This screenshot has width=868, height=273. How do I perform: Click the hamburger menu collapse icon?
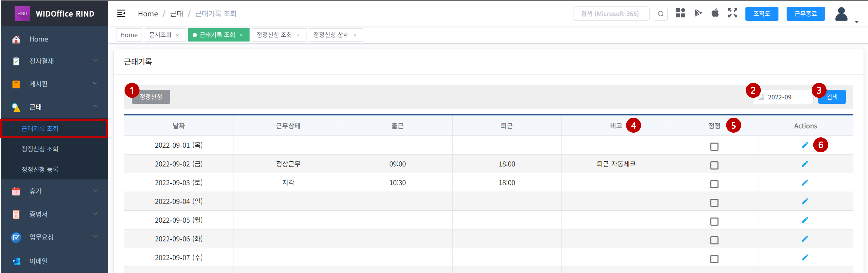point(121,13)
